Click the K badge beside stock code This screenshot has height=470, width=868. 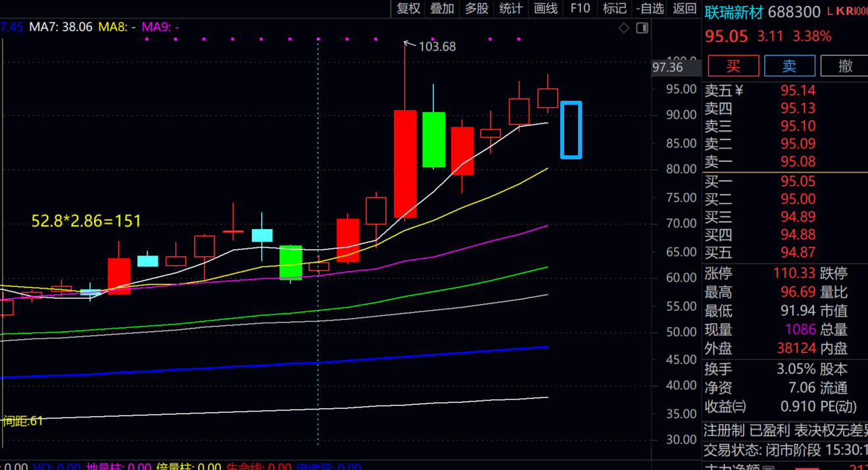click(x=840, y=11)
